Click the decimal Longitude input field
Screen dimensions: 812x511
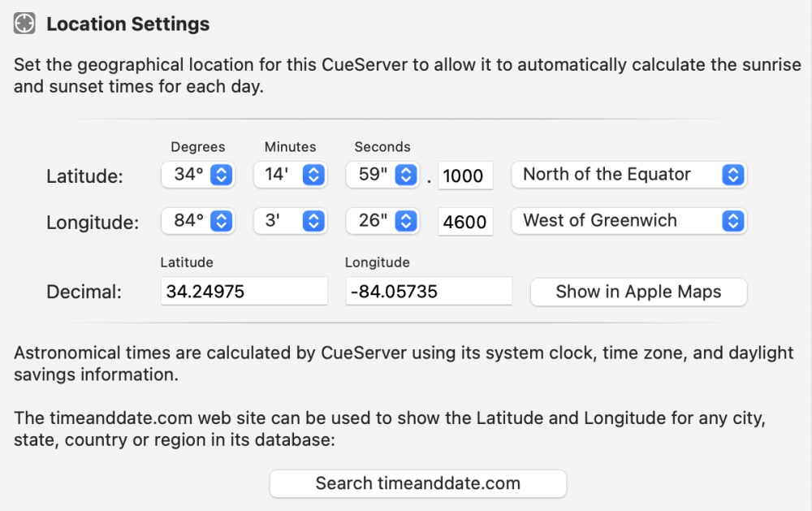428,292
